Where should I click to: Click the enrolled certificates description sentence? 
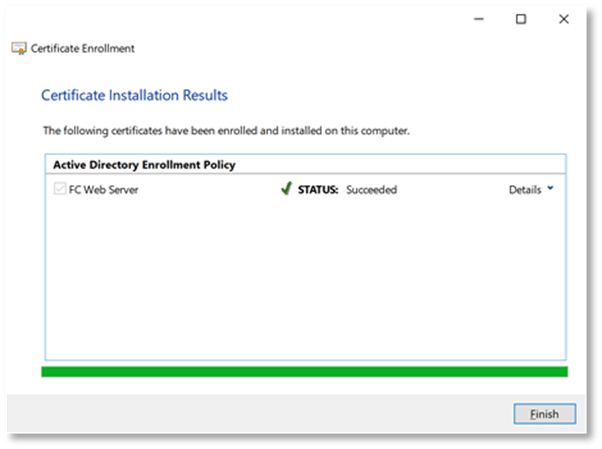(x=226, y=131)
